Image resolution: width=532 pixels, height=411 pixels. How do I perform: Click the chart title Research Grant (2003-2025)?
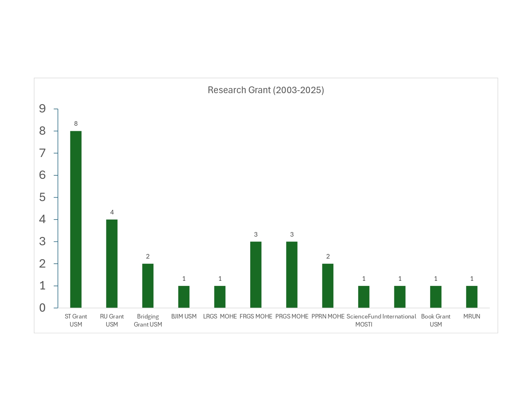(266, 90)
